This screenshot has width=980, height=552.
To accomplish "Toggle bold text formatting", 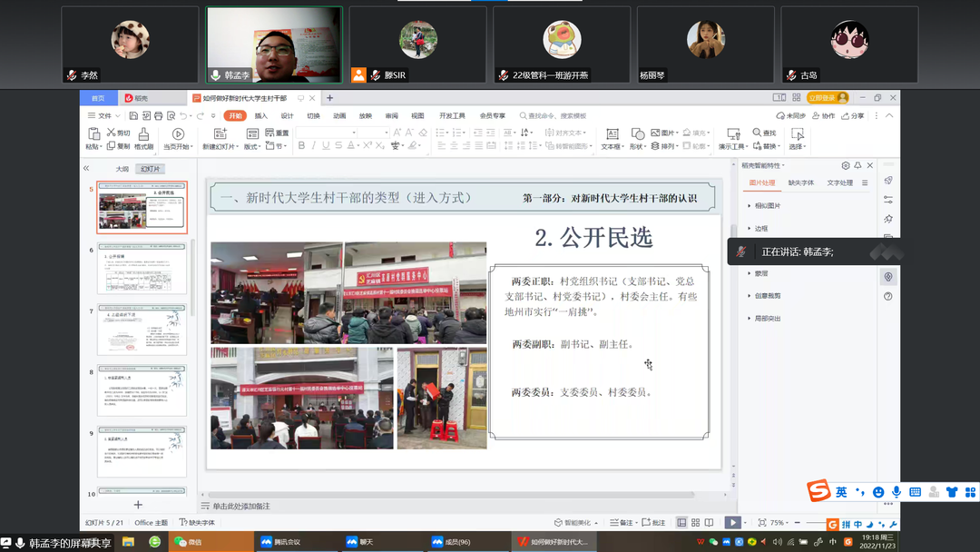I will 301,146.
